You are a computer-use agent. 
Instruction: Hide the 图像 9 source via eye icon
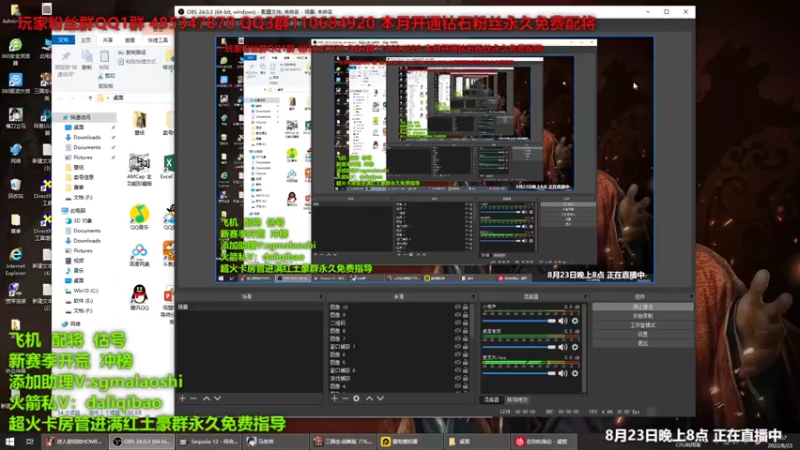[457, 315]
